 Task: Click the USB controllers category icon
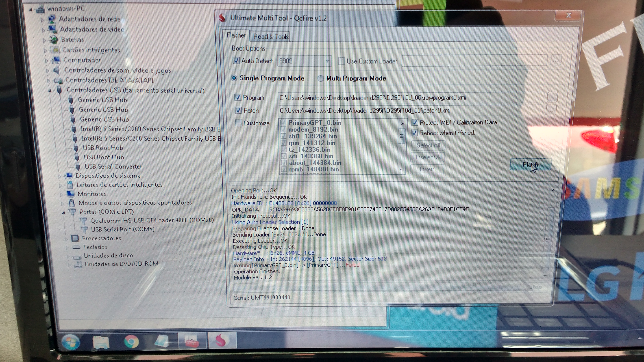point(59,90)
